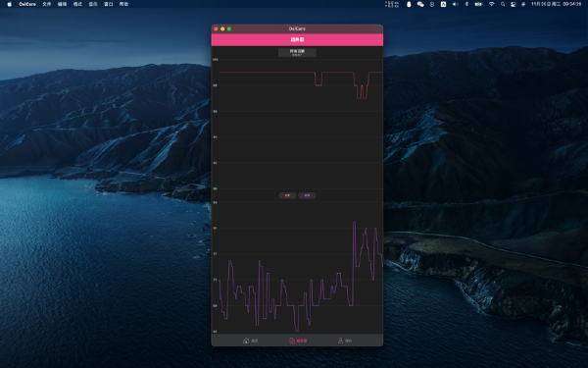Viewport: 588px width, 368px height.
Task: Click the QQ penguin menu bar icon
Action: [409, 4]
